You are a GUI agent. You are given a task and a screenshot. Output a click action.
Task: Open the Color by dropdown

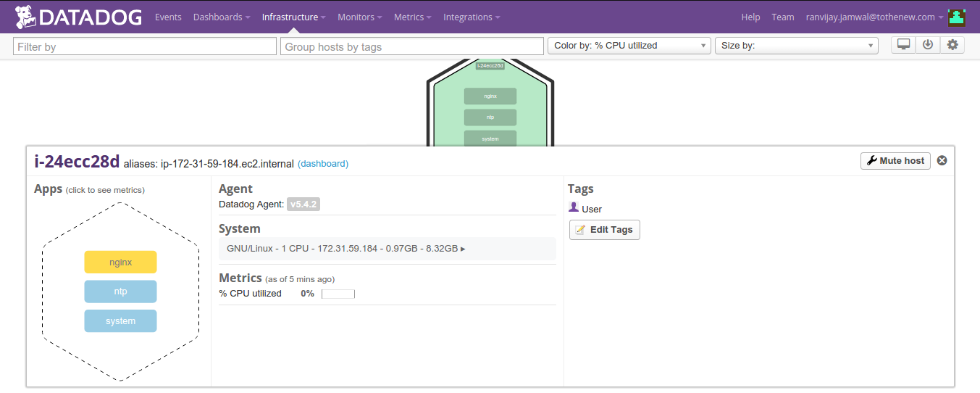click(629, 46)
